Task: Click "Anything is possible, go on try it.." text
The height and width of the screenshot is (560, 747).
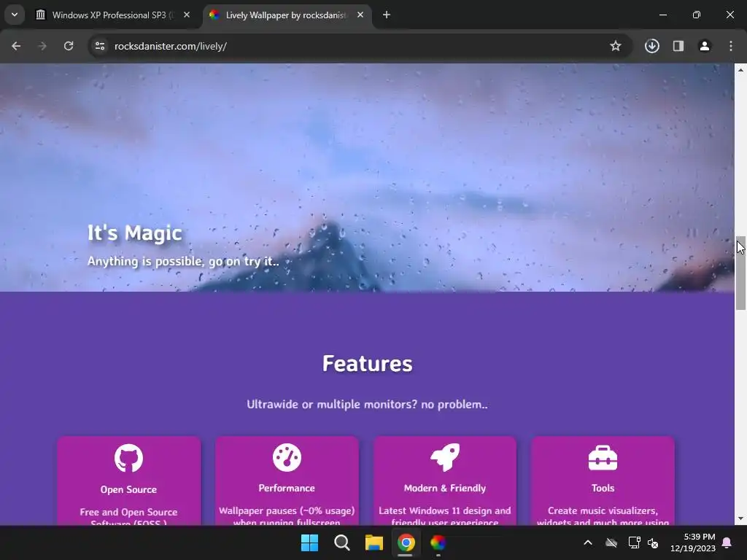Action: 183,262
